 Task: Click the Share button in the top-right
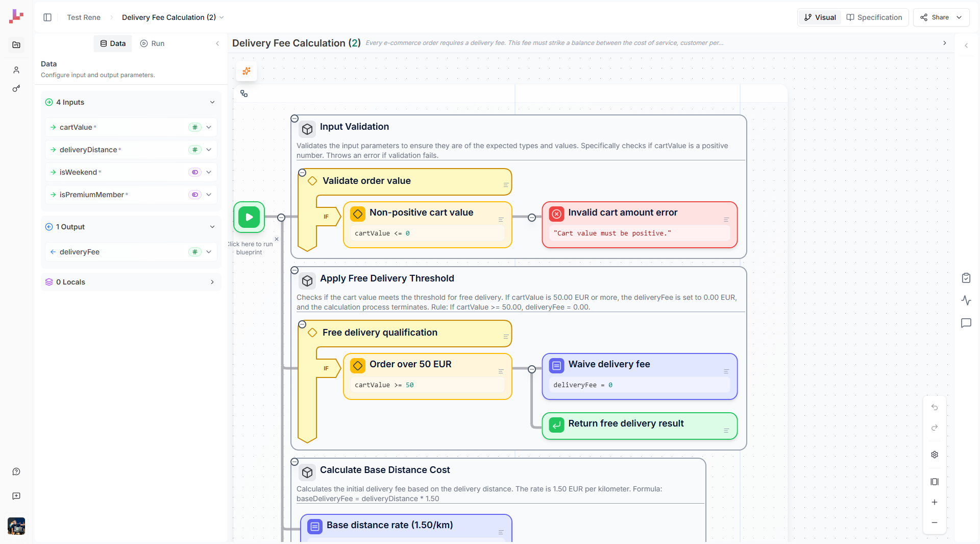(x=939, y=17)
